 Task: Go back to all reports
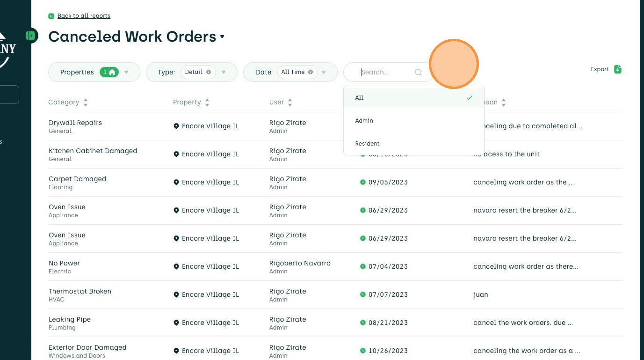(84, 16)
